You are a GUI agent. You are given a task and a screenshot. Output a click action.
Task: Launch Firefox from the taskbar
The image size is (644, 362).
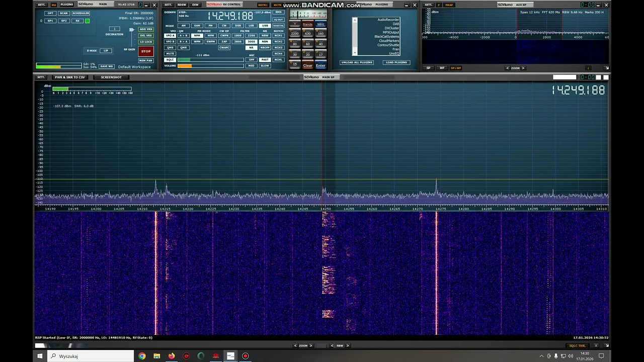tap(172, 356)
